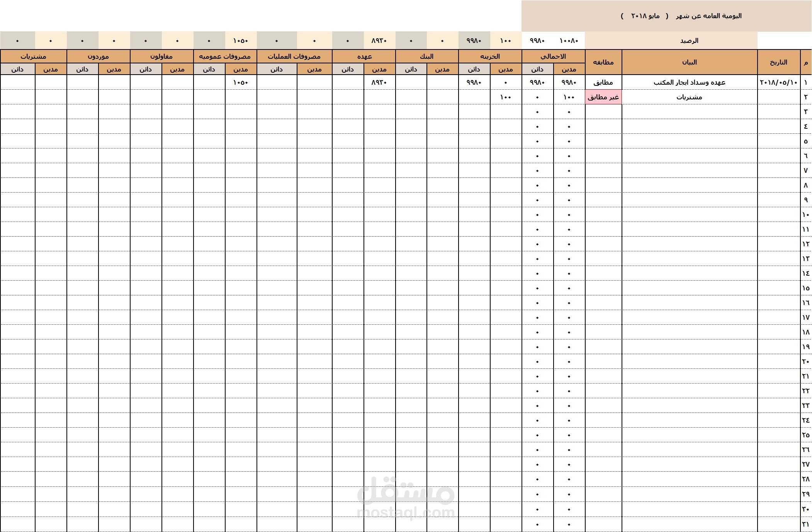Select description cell مشتريات in row ٢

point(690,97)
